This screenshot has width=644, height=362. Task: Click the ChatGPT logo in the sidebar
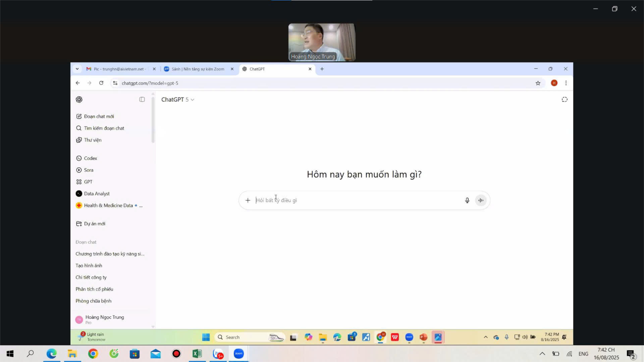tap(79, 100)
